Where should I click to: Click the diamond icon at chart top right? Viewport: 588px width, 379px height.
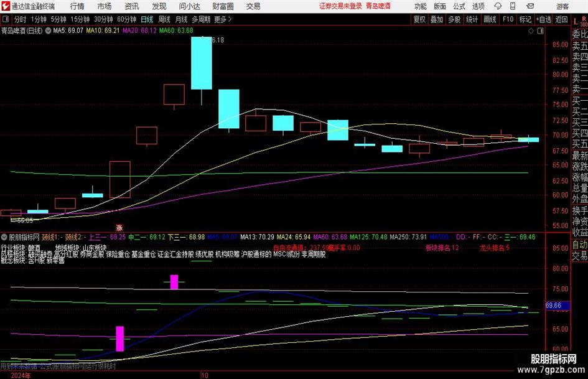pyautogui.click(x=531, y=31)
